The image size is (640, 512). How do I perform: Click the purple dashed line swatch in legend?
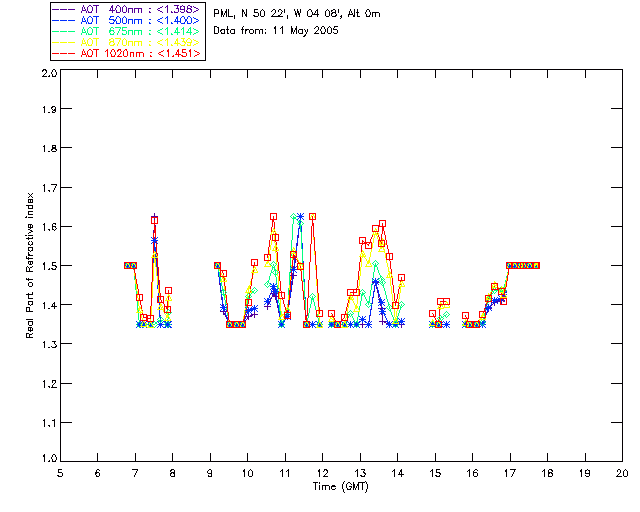[x=64, y=9]
